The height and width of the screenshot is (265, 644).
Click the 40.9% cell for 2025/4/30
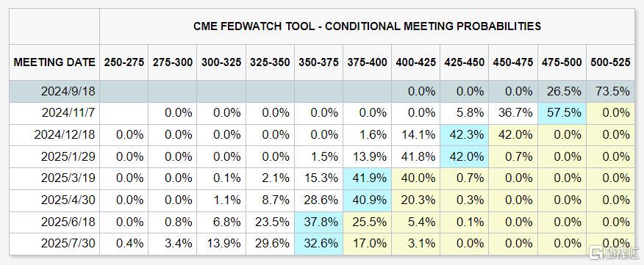(367, 200)
